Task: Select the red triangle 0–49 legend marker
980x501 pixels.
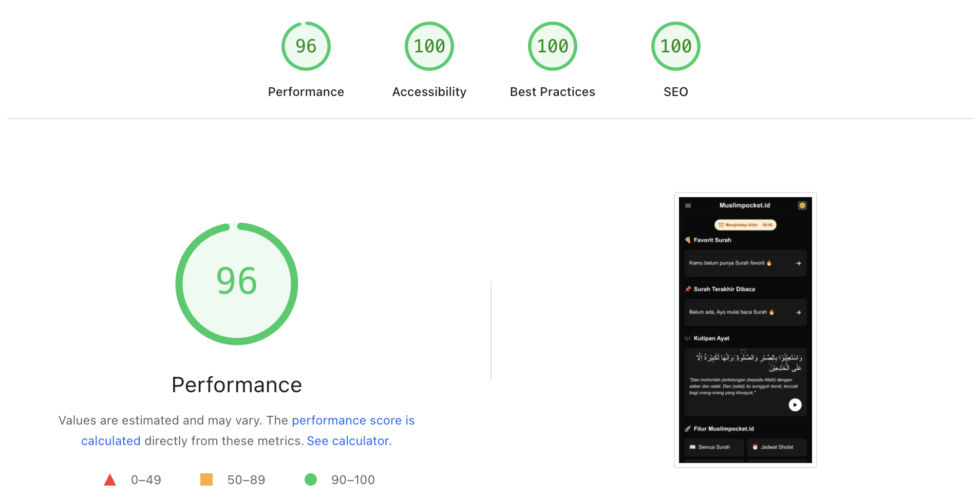Action: click(x=110, y=479)
